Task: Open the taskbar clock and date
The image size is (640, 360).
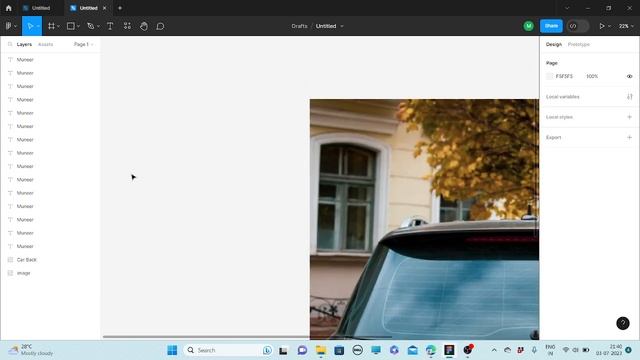Action: (x=609, y=350)
